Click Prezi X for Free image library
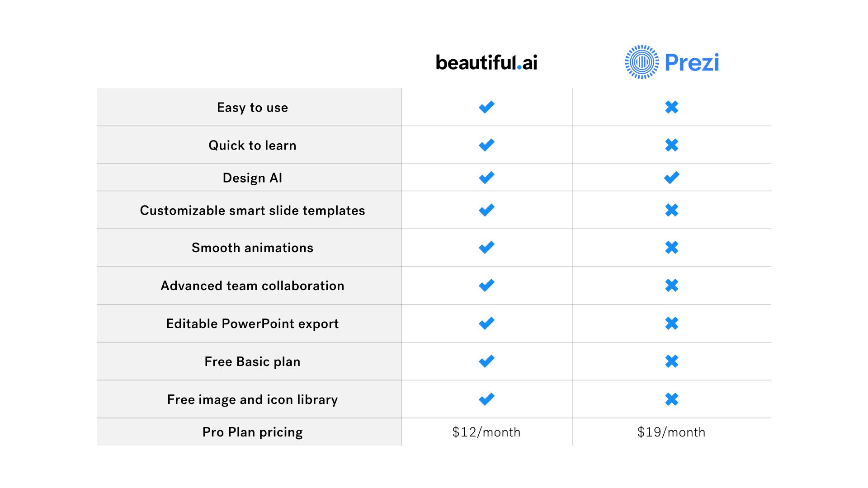The width and height of the screenshot is (868, 488). coord(672,399)
